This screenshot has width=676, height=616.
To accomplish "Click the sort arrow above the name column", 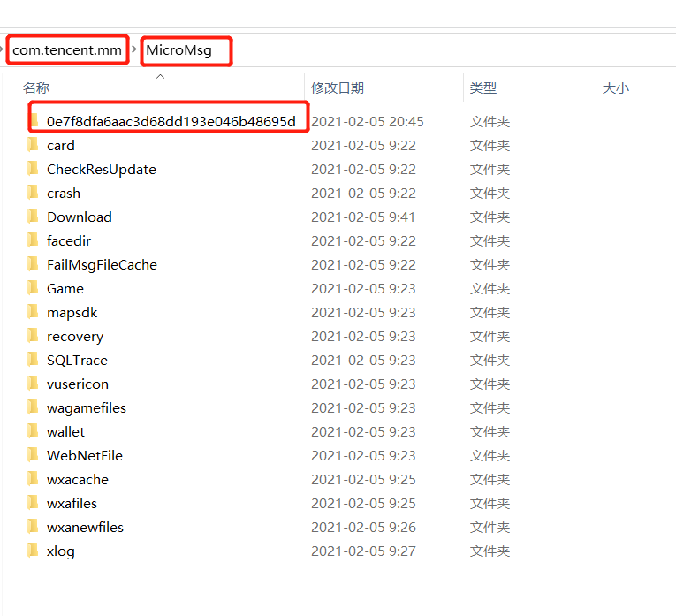I will (160, 76).
